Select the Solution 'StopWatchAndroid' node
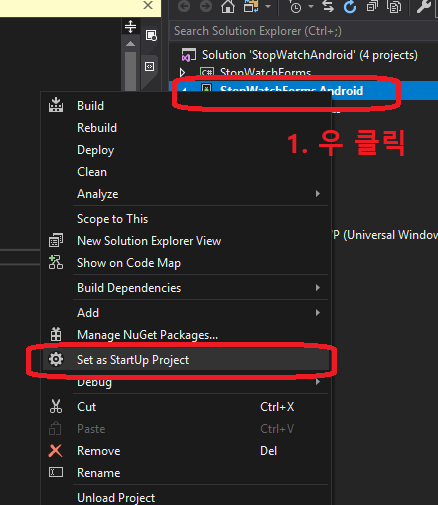The width and height of the screenshot is (438, 505). click(309, 55)
